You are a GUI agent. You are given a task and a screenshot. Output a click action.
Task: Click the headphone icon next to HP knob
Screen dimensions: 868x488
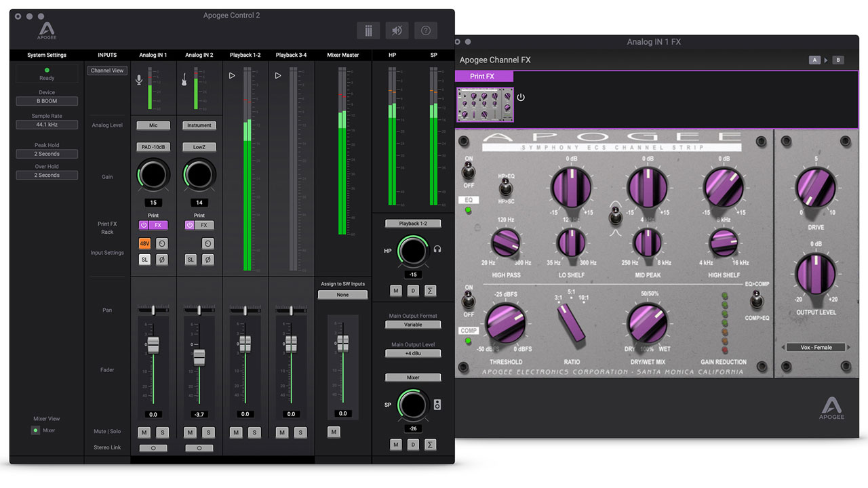[437, 250]
